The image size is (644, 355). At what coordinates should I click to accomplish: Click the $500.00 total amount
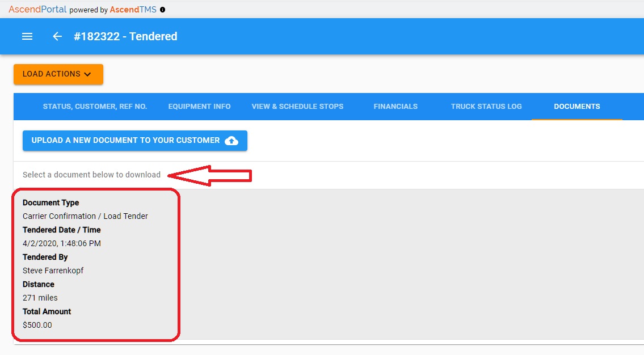point(37,325)
